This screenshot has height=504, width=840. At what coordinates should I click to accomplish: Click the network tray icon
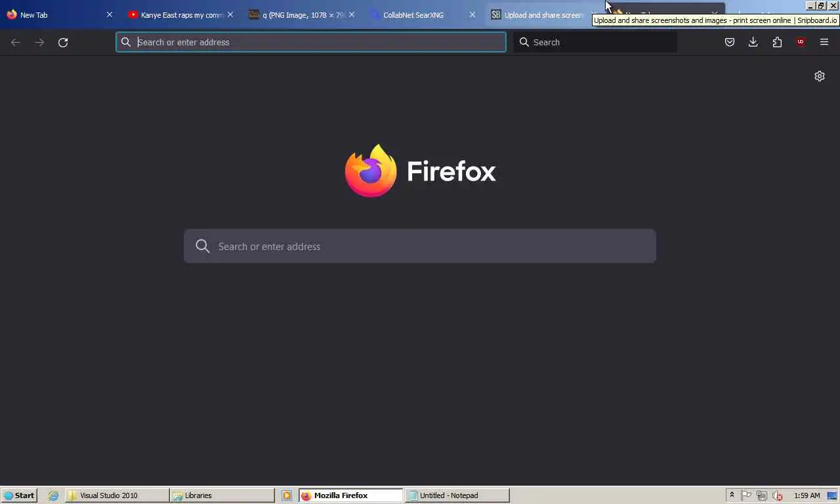762,495
